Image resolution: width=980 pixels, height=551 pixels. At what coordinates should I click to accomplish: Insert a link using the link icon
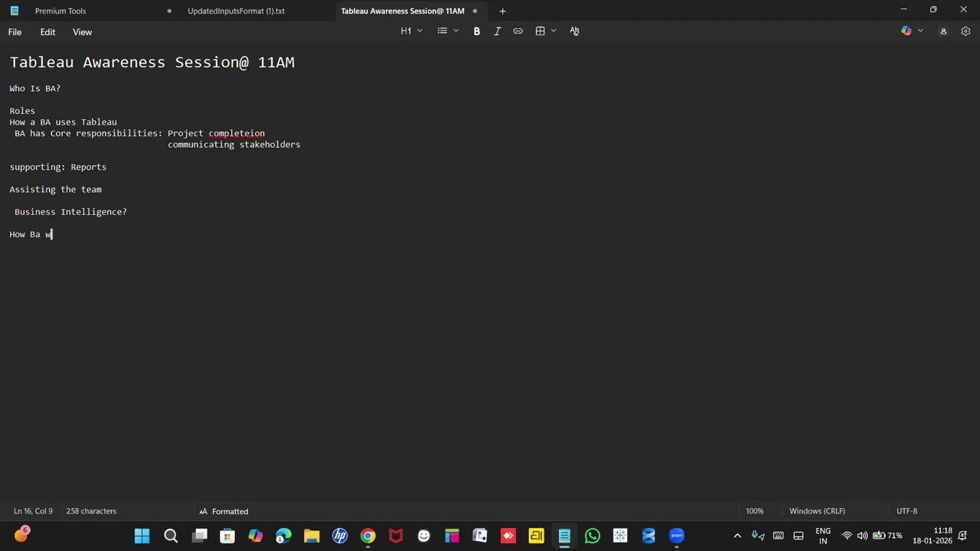click(518, 31)
